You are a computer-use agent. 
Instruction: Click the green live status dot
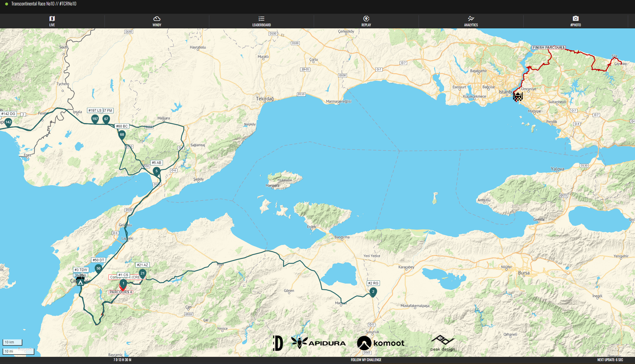click(6, 4)
